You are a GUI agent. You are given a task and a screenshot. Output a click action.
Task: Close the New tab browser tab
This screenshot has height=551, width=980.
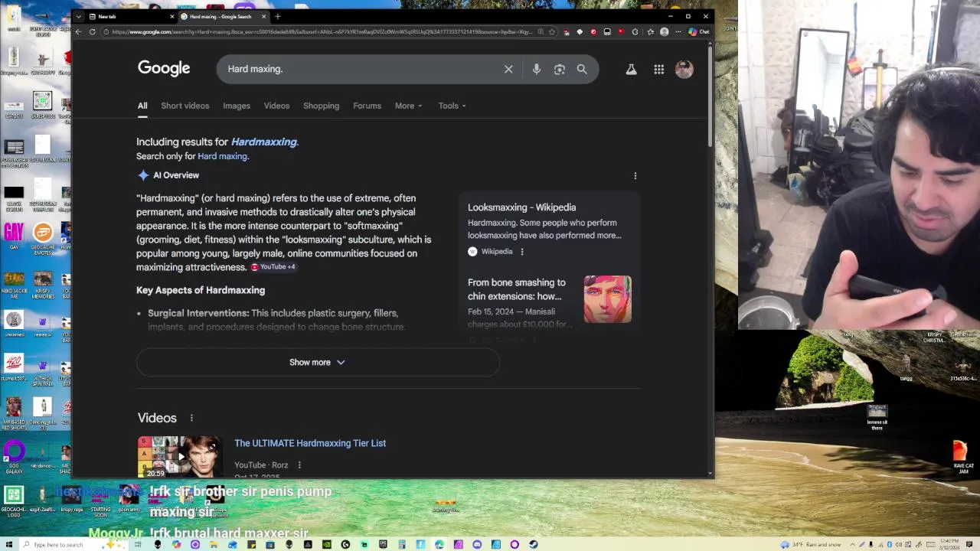171,16
